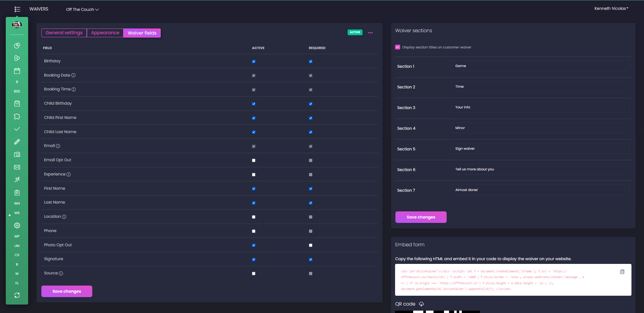Show info tooltip next to Source
This screenshot has width=644, height=313.
click(x=61, y=273)
